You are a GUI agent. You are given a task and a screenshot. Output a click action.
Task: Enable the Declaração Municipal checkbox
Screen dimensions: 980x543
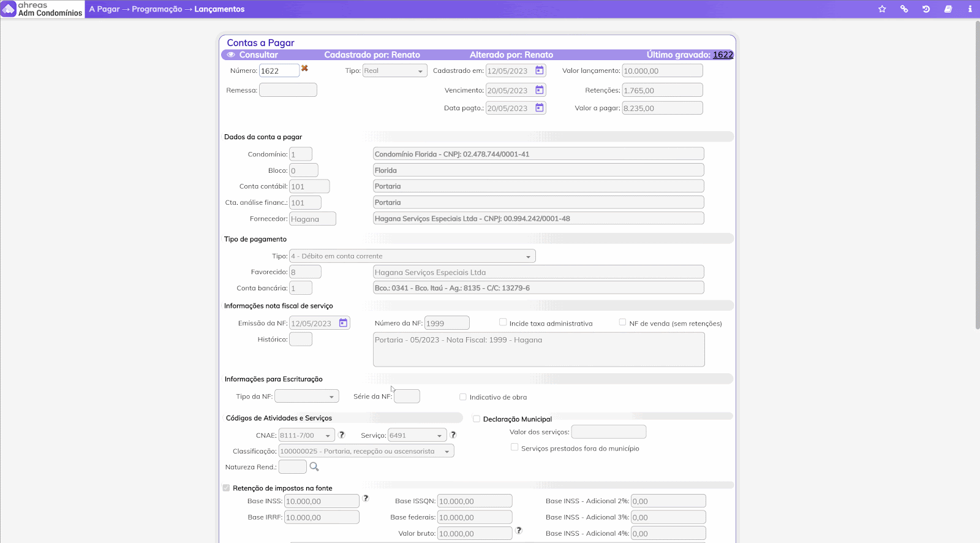tap(477, 419)
